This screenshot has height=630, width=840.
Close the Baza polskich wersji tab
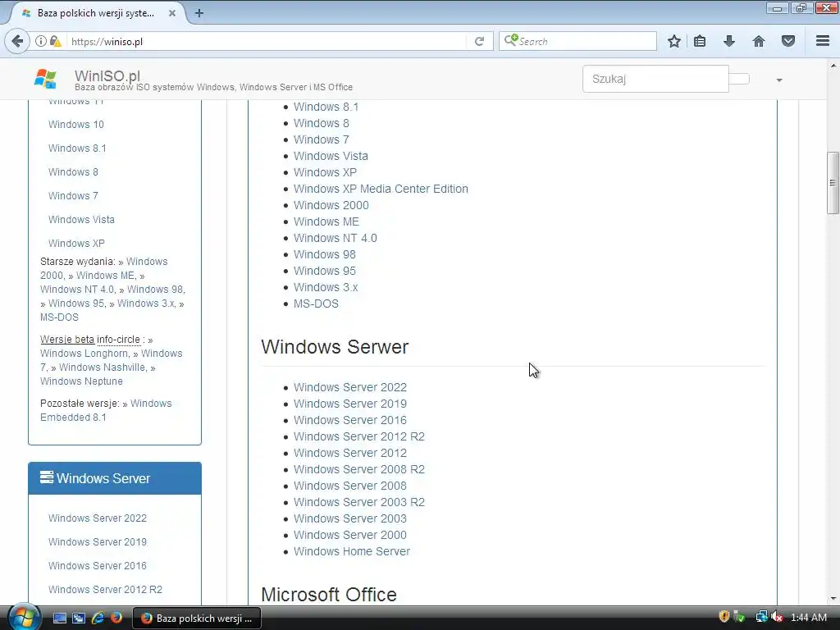(172, 13)
